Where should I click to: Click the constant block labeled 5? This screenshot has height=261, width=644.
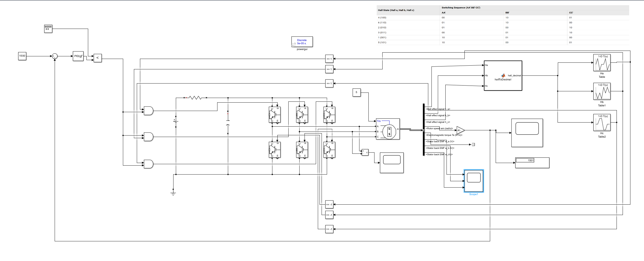[x=357, y=92]
